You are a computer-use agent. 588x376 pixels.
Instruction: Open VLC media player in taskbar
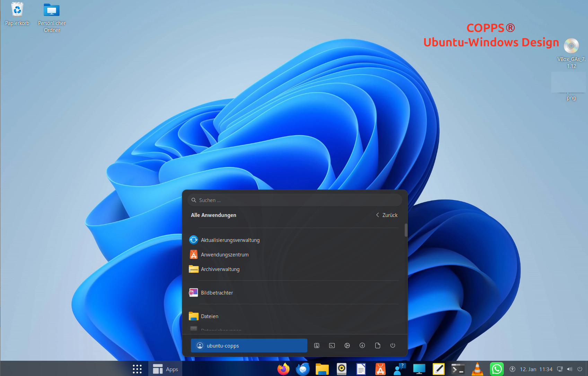(x=477, y=369)
